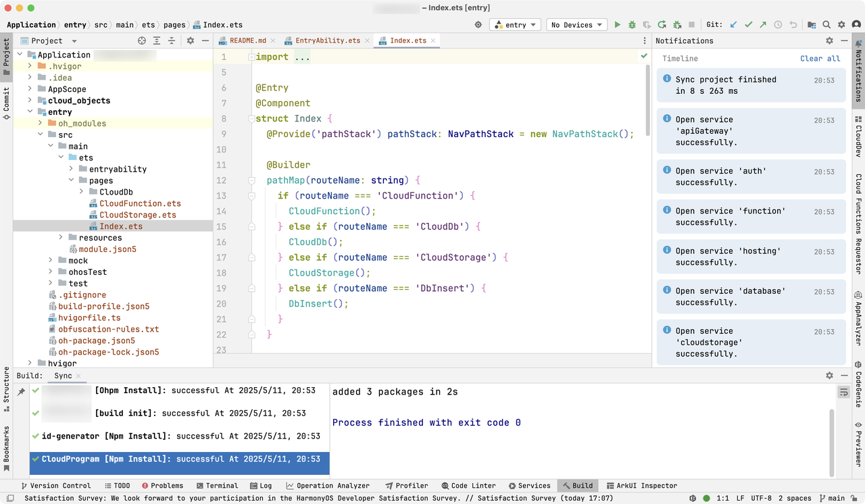The width and height of the screenshot is (865, 504).
Task: Click the reload changes icon with circular arrow
Action: pos(662,25)
